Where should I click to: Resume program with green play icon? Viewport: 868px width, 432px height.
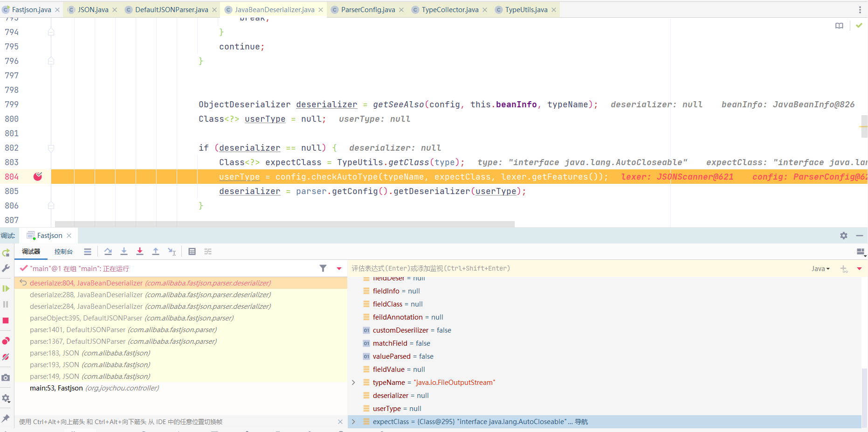coord(6,288)
